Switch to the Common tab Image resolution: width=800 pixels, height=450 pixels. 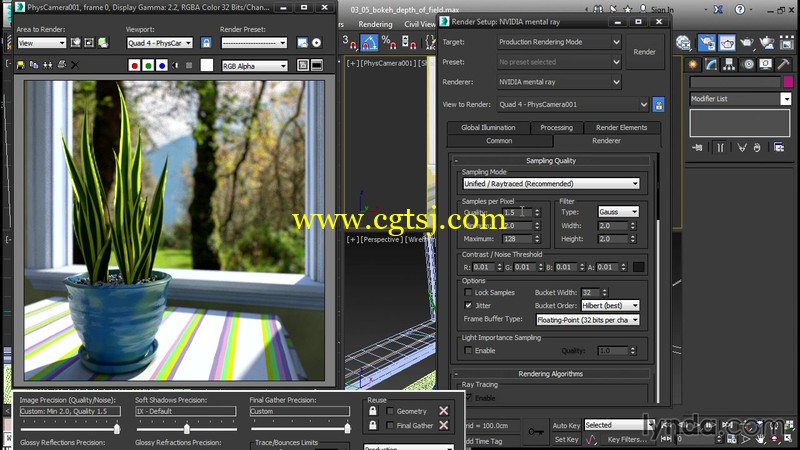coord(499,141)
